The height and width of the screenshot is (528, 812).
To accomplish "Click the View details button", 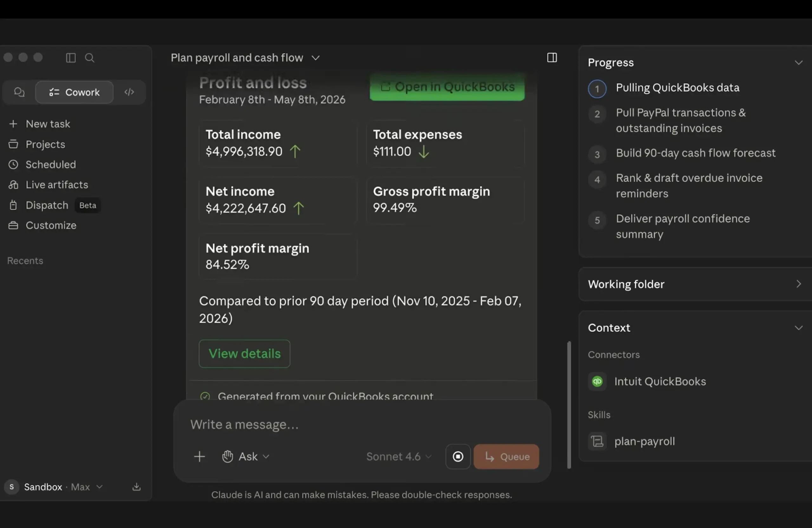I will [x=245, y=354].
